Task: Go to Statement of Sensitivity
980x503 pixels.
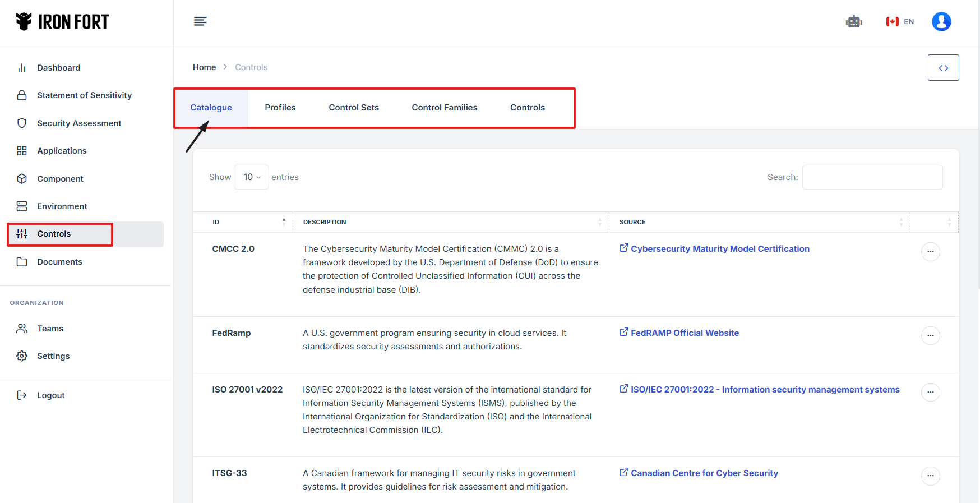Action: coord(84,95)
